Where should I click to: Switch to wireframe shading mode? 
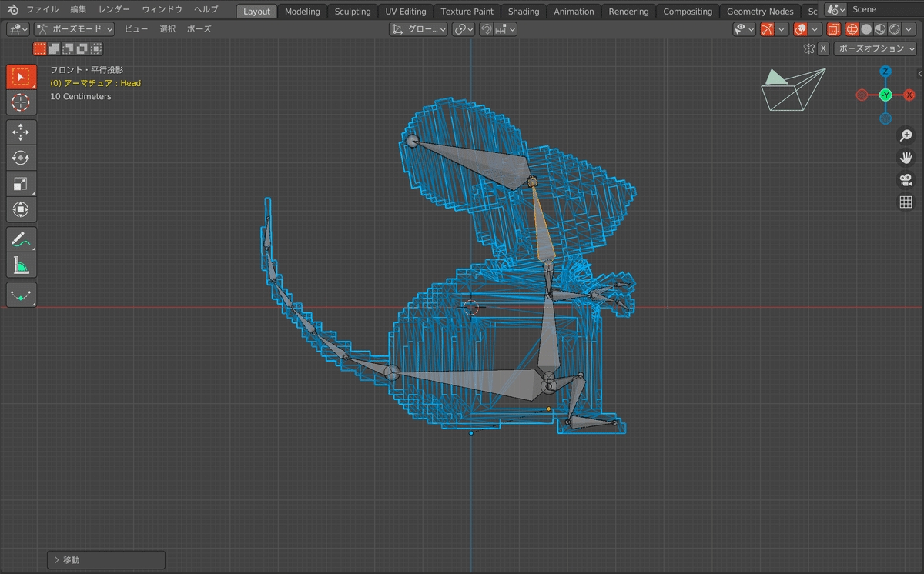[852, 29]
